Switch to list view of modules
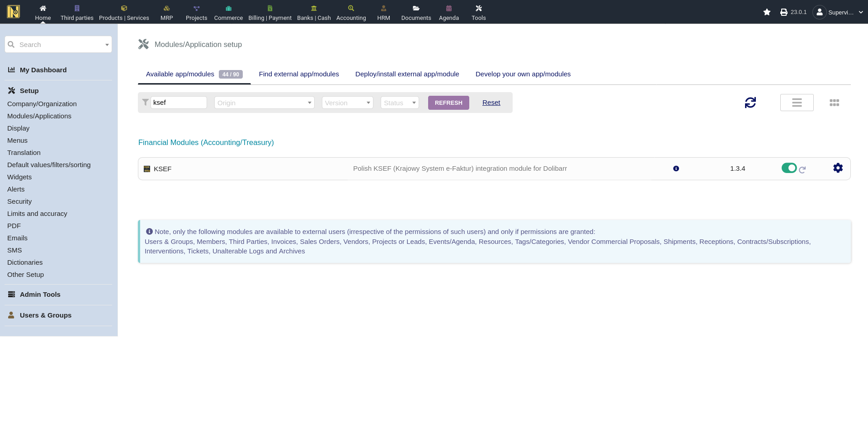The image size is (868, 435). tap(797, 103)
